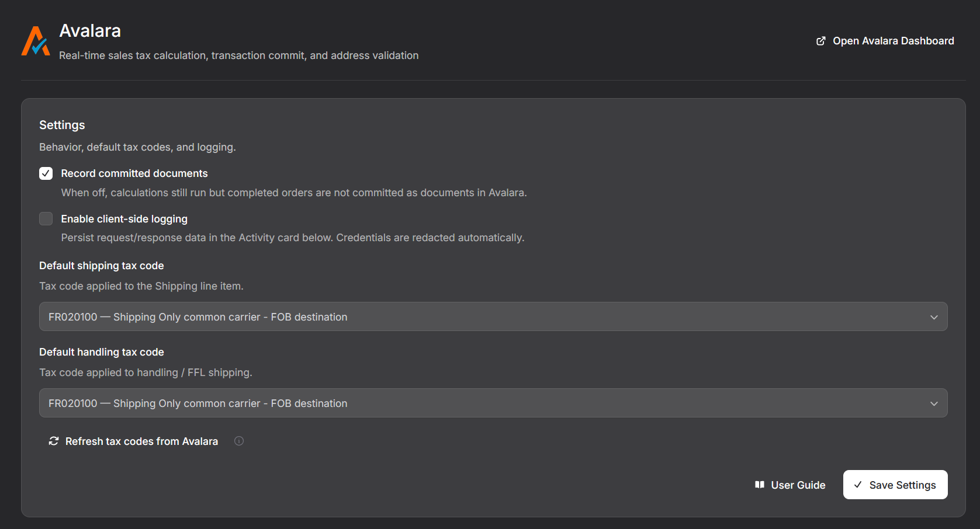Click the checkmark icon in Save Settings
The image size is (980, 529).
click(858, 485)
